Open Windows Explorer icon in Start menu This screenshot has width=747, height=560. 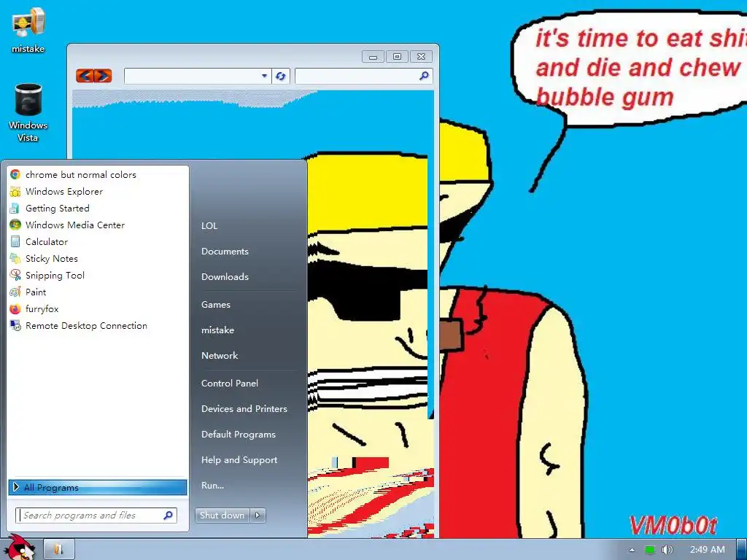tap(15, 192)
